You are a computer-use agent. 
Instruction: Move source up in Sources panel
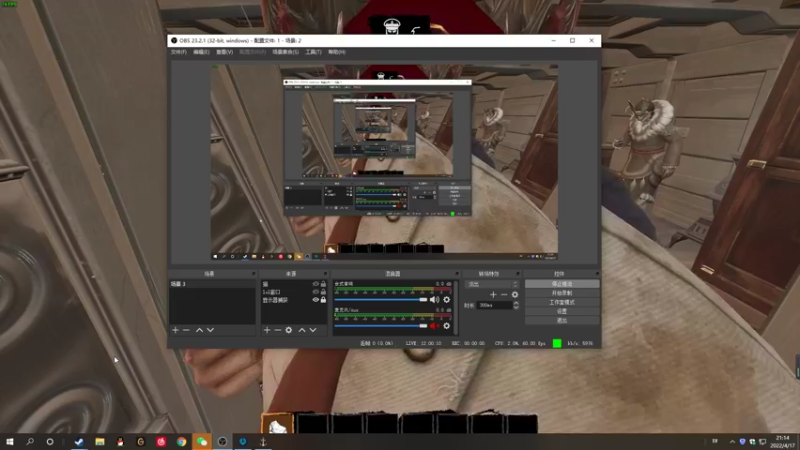point(302,330)
